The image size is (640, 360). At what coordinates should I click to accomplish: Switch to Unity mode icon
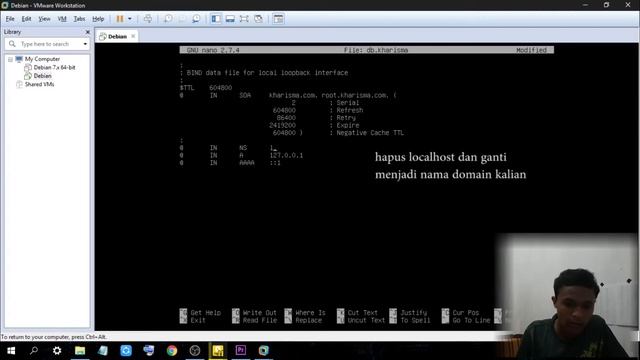258,19
